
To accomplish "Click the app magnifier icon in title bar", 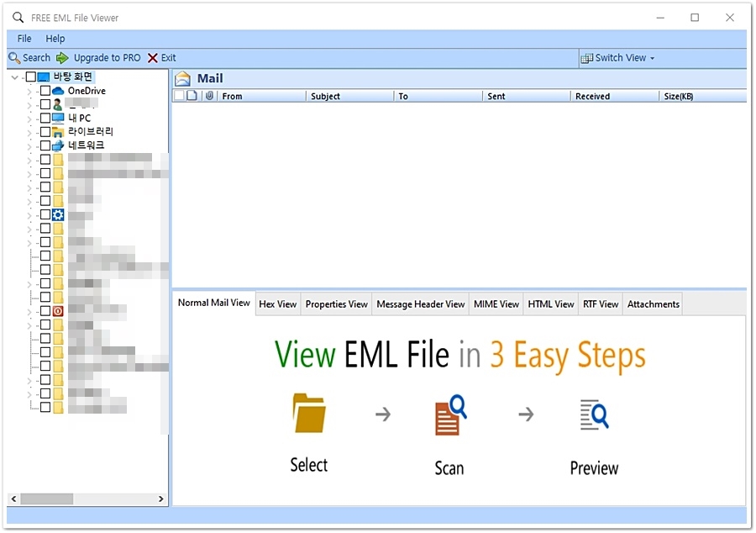I will click(18, 18).
